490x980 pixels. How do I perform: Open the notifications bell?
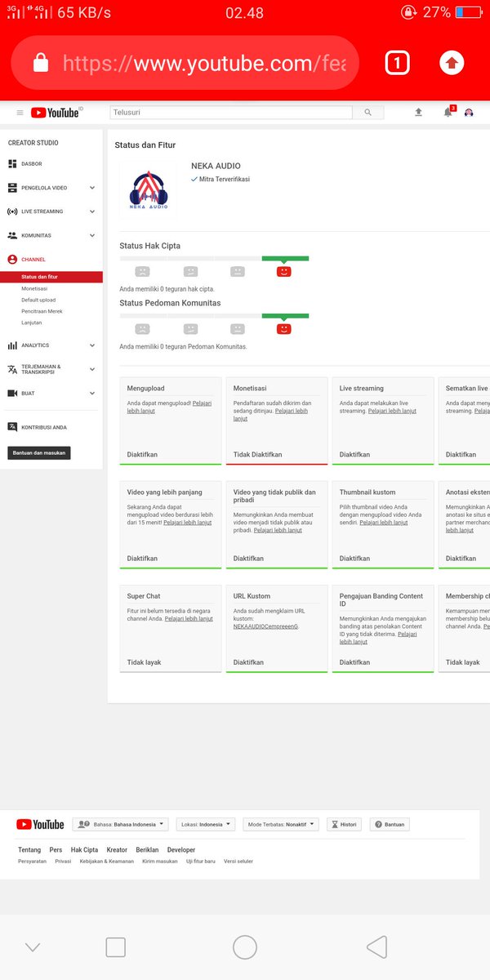(448, 113)
